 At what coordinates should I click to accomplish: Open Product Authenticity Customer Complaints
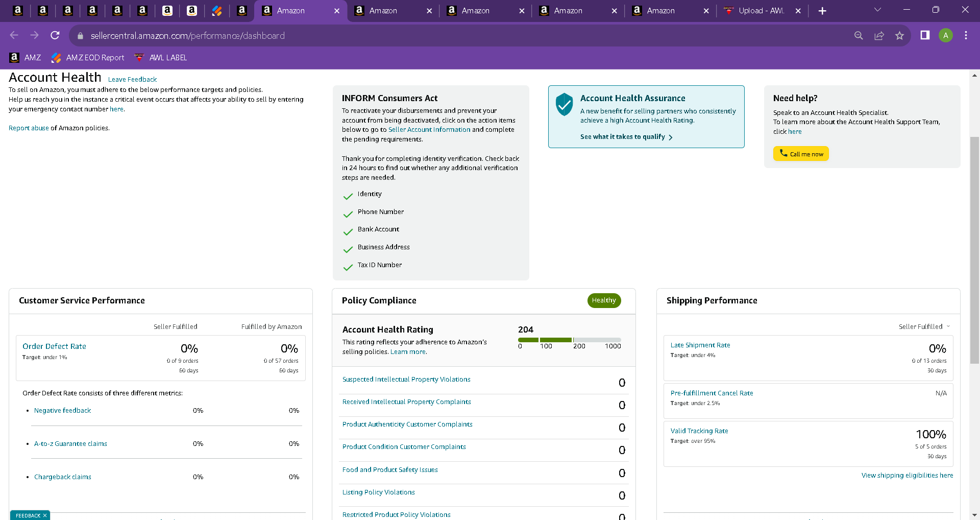(x=407, y=424)
